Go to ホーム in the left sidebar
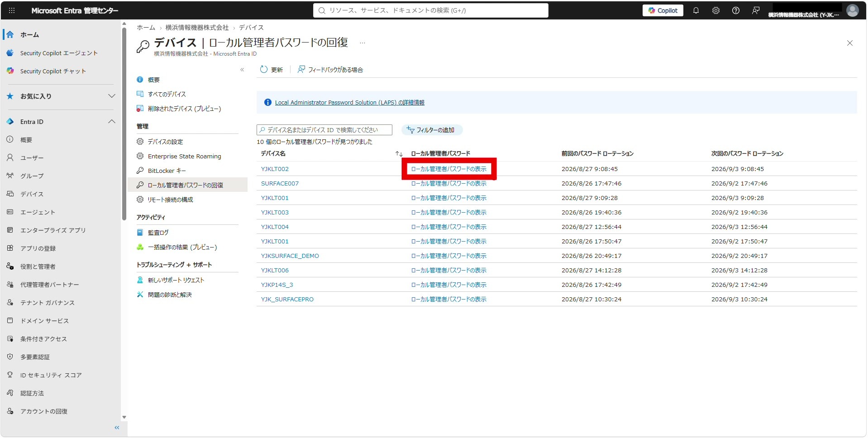This screenshot has height=438, width=868. 30,35
